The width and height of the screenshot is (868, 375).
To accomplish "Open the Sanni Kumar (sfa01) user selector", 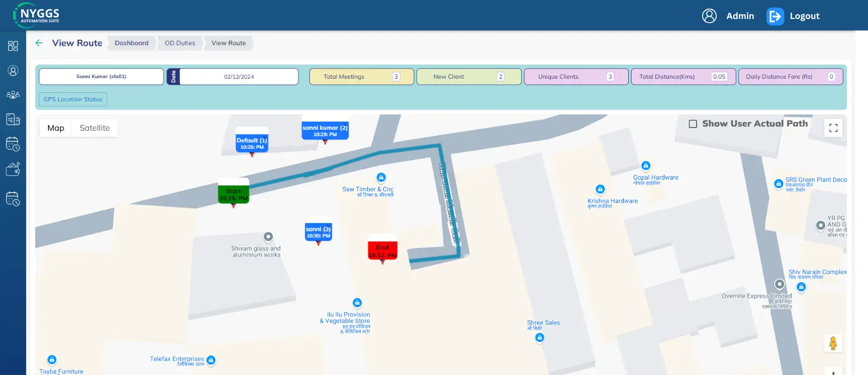I will pyautogui.click(x=101, y=77).
